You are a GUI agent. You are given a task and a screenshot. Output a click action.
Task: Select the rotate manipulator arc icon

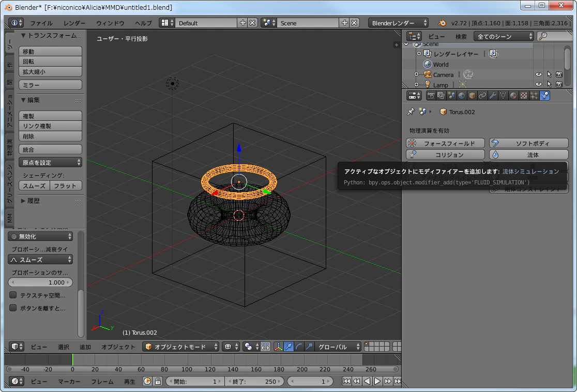[299, 347]
